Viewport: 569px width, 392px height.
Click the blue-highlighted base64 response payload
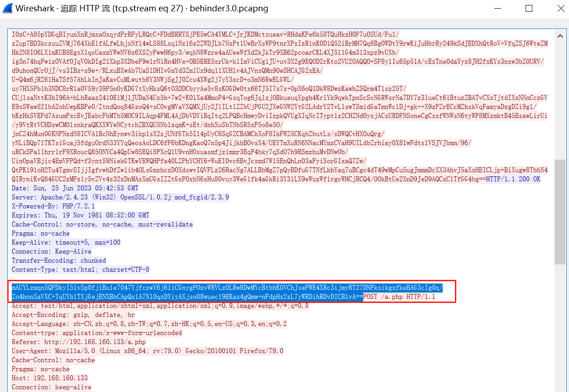pyautogui.click(x=226, y=292)
